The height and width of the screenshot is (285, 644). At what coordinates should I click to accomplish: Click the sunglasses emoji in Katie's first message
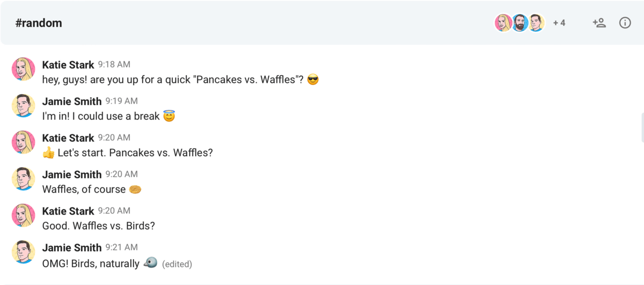click(x=313, y=80)
